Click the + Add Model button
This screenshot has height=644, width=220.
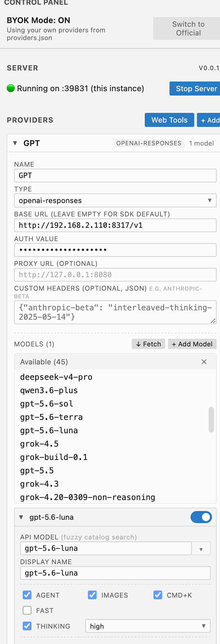(x=192, y=344)
